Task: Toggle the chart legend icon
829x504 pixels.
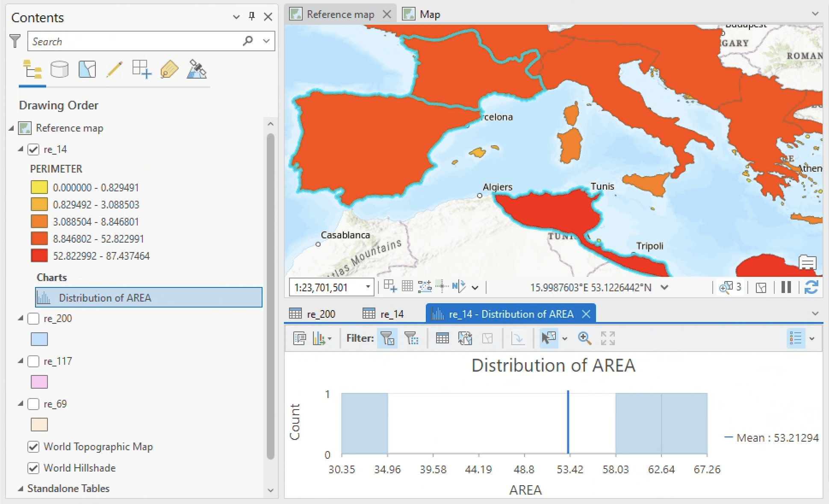Action: pos(796,338)
